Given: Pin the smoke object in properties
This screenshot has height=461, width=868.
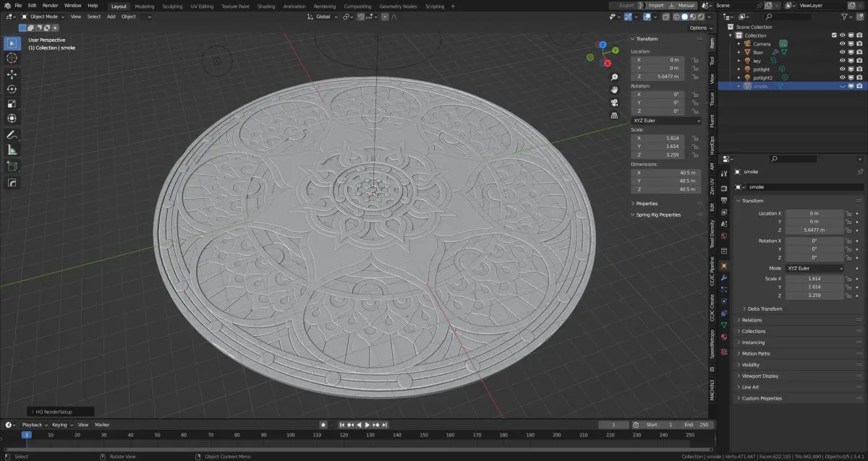Looking at the screenshot, I should (x=860, y=172).
